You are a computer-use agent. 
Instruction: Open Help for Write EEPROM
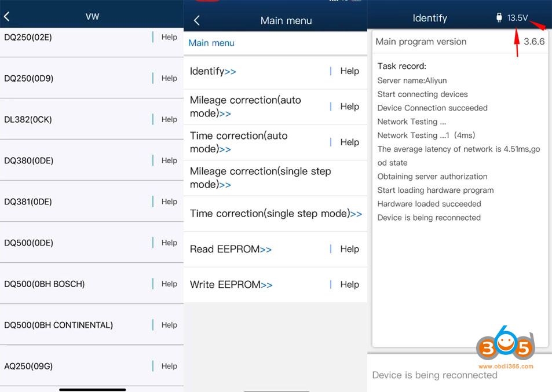[x=349, y=285]
